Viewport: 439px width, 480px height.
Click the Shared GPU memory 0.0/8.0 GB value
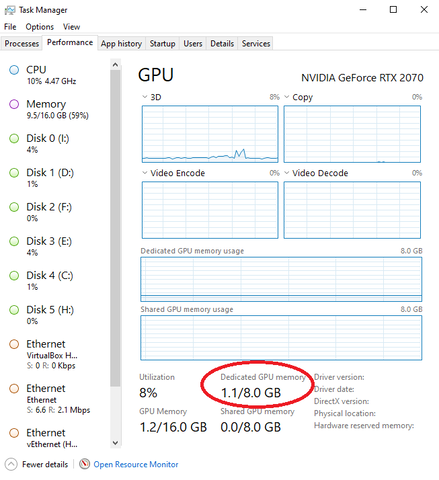coord(251,427)
